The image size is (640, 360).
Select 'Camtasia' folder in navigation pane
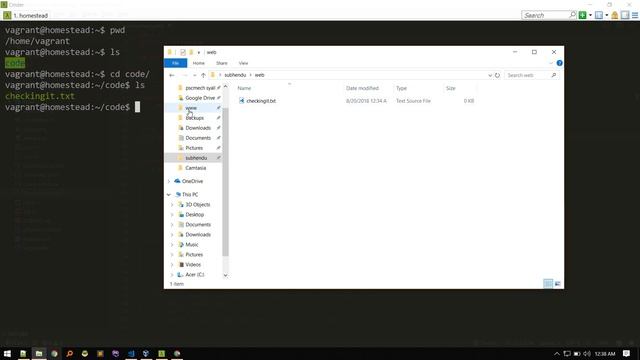point(196,168)
